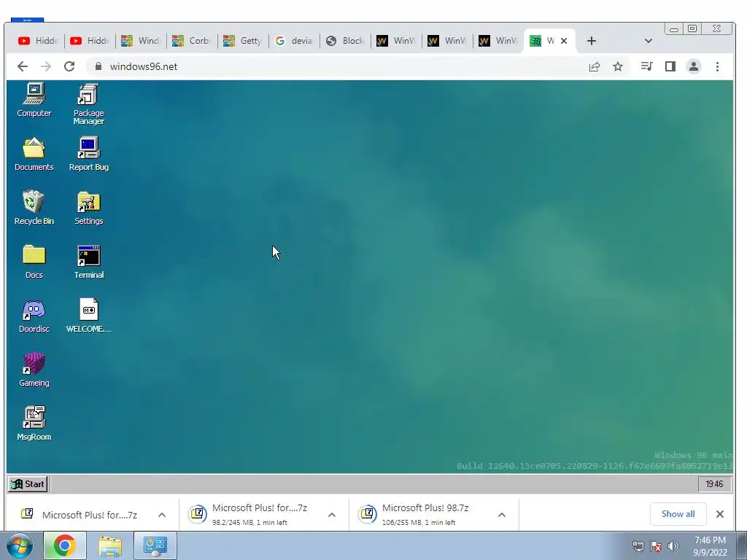Viewport: 747px width, 560px height.
Task: Expand options for 98.2/245 MB download
Action: (332, 515)
